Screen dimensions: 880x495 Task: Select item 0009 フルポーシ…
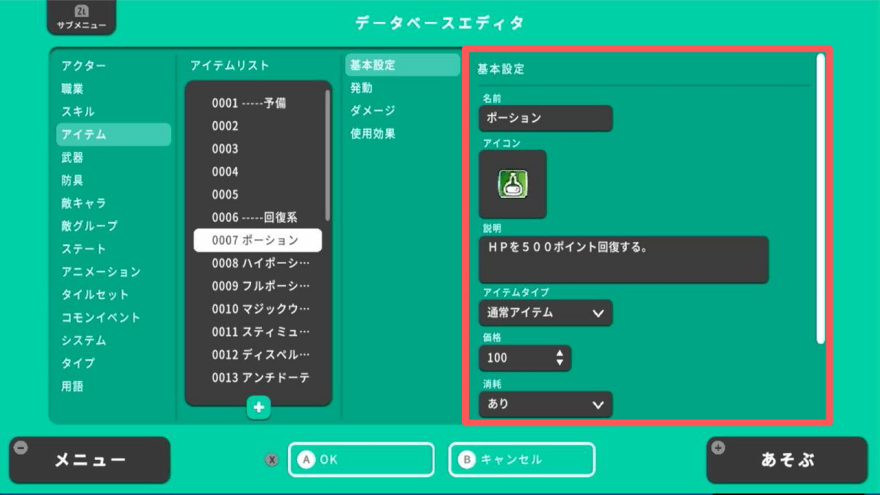coord(258,286)
